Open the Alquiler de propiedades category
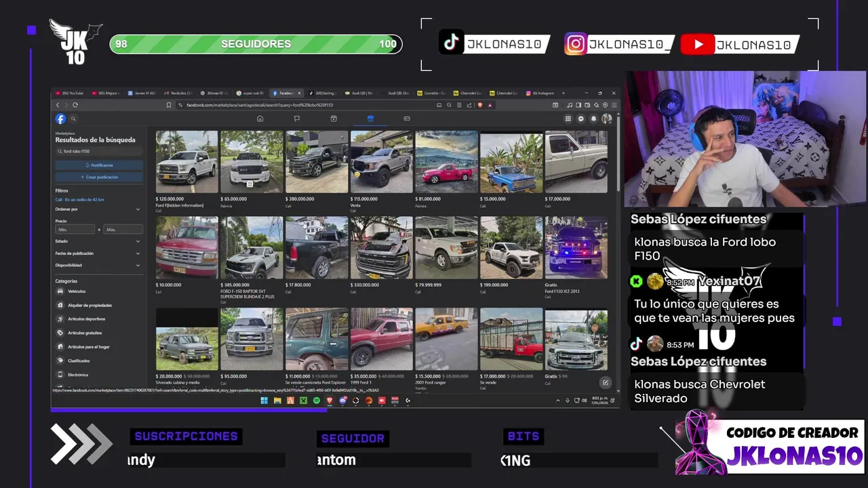Screen dimensions: 868x488 [x=98, y=305]
